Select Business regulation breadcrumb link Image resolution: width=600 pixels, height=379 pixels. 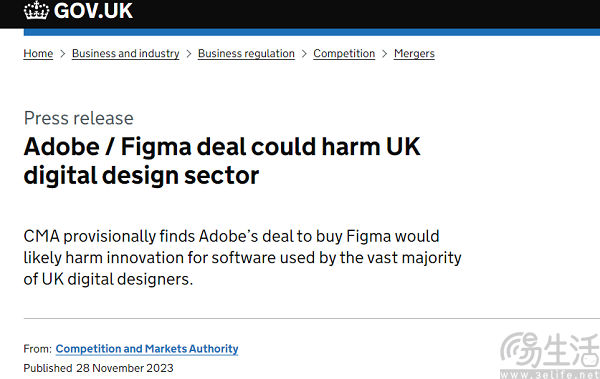[x=246, y=54]
